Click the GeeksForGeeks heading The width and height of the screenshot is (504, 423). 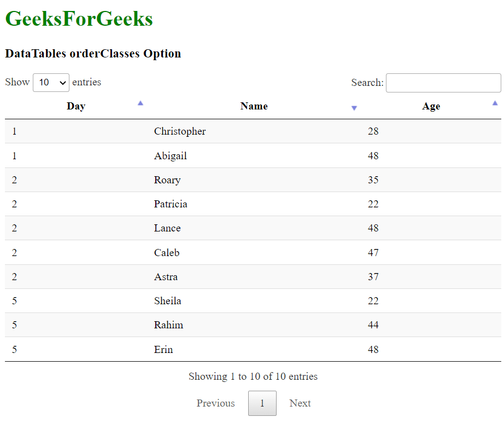(x=79, y=19)
